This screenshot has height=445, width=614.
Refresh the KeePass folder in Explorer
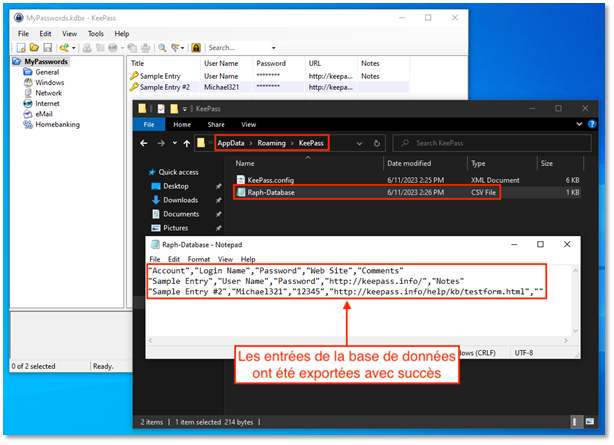[377, 143]
